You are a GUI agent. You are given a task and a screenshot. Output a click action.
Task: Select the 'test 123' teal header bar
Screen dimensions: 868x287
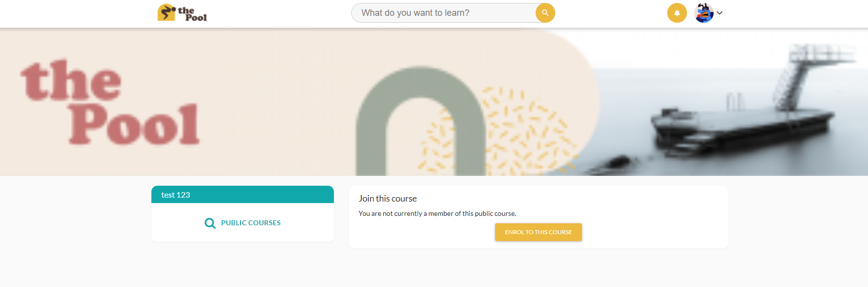pyautogui.click(x=242, y=195)
